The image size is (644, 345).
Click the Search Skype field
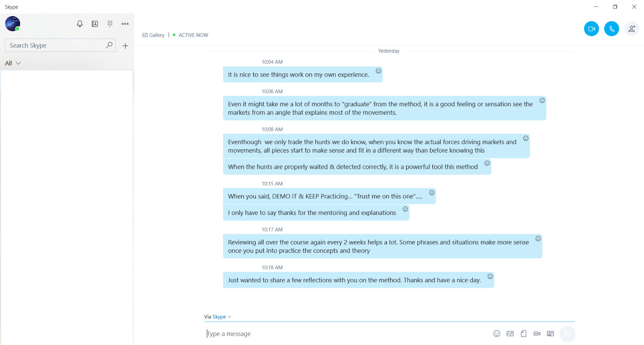pos(60,45)
